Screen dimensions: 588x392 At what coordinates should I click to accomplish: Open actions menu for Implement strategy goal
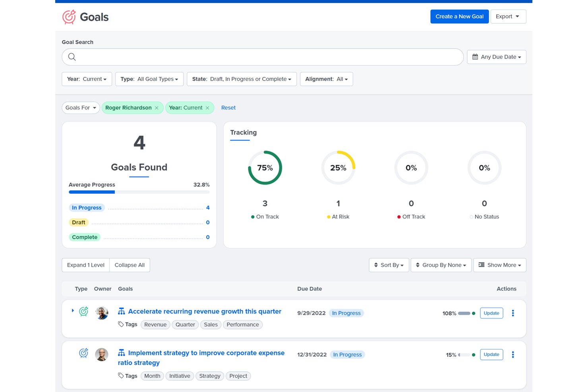[x=513, y=354]
